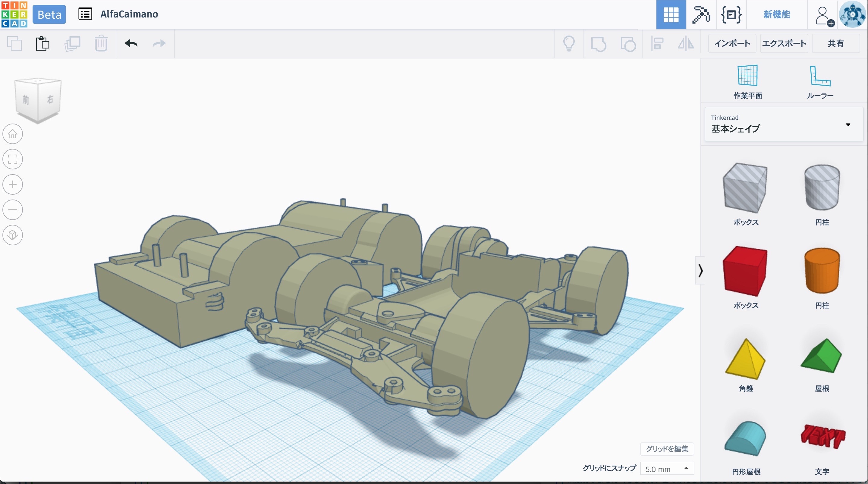Open the design list menu icon

tap(85, 14)
